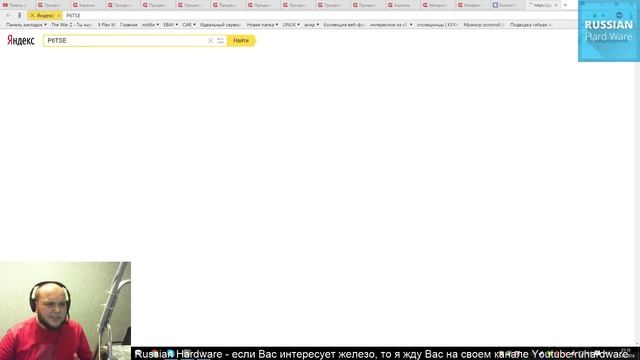Click the Я home icon in address bar
640x360 pixels.
click(19, 16)
